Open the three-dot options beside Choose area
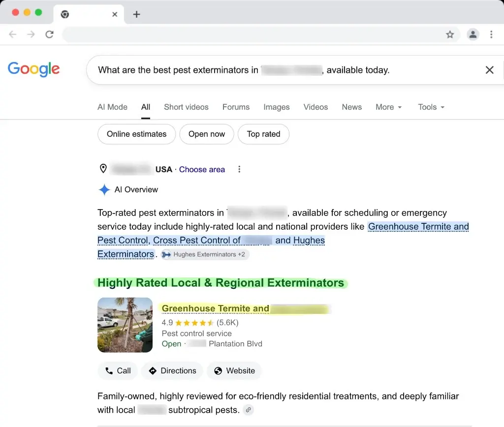504x427 pixels. 239,169
